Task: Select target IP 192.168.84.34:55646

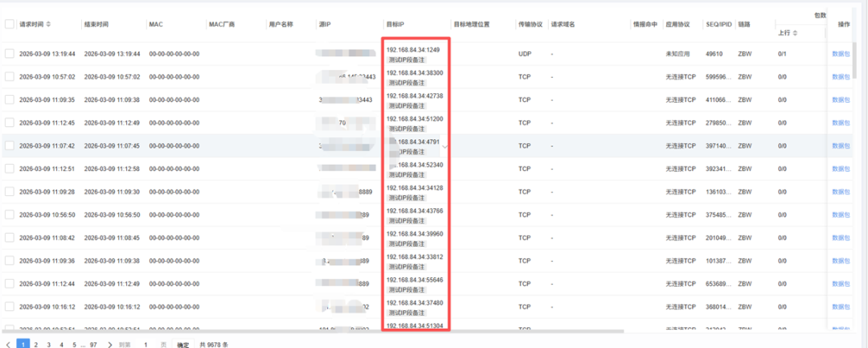Action: (415, 280)
